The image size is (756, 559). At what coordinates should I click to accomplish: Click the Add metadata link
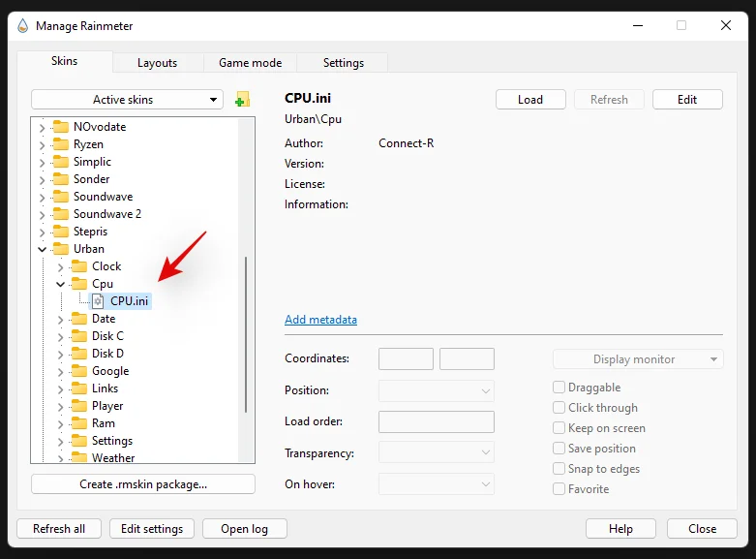[x=320, y=320]
